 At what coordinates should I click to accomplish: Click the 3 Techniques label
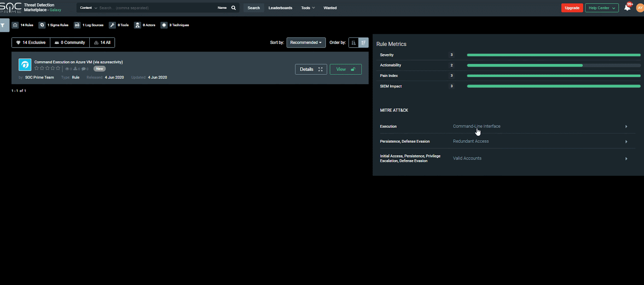pos(179,25)
